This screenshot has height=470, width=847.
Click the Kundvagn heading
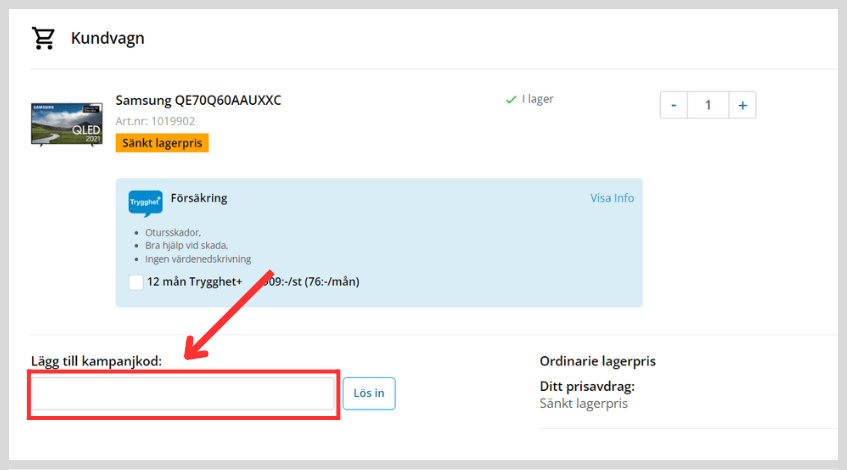[107, 38]
